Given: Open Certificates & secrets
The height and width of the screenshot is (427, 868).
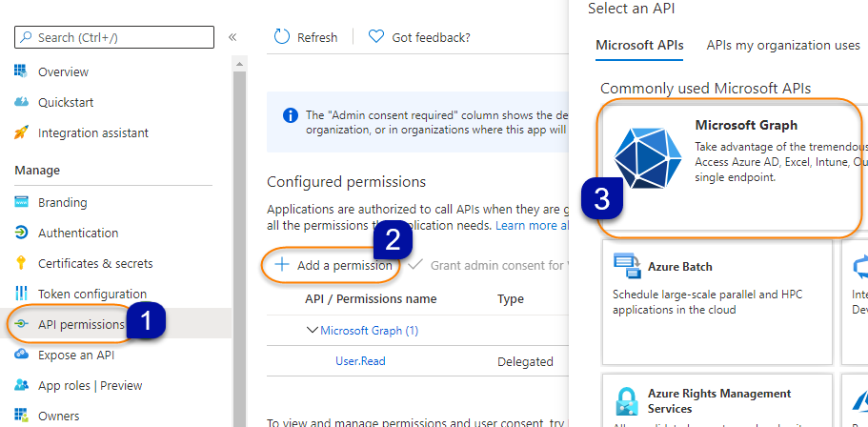Looking at the screenshot, I should (x=95, y=263).
